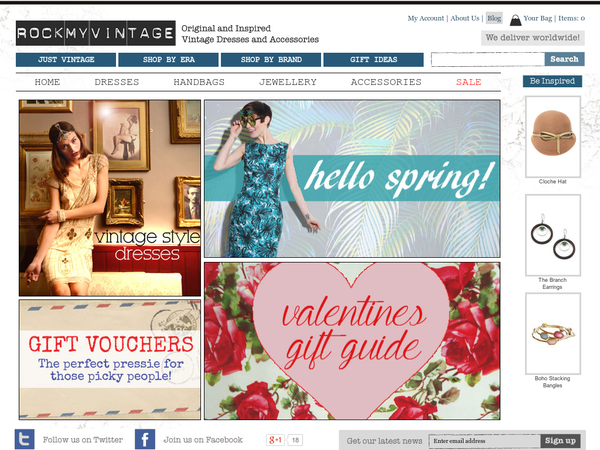
Task: Click Boho Stacking Bangles caption
Action: pyautogui.click(x=553, y=382)
